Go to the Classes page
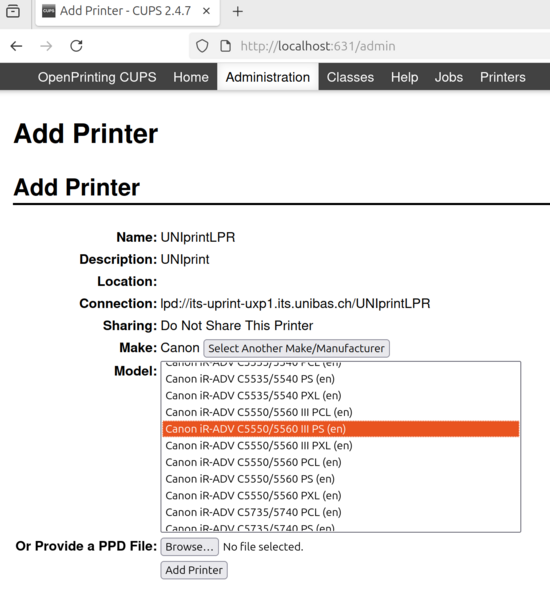 (350, 77)
